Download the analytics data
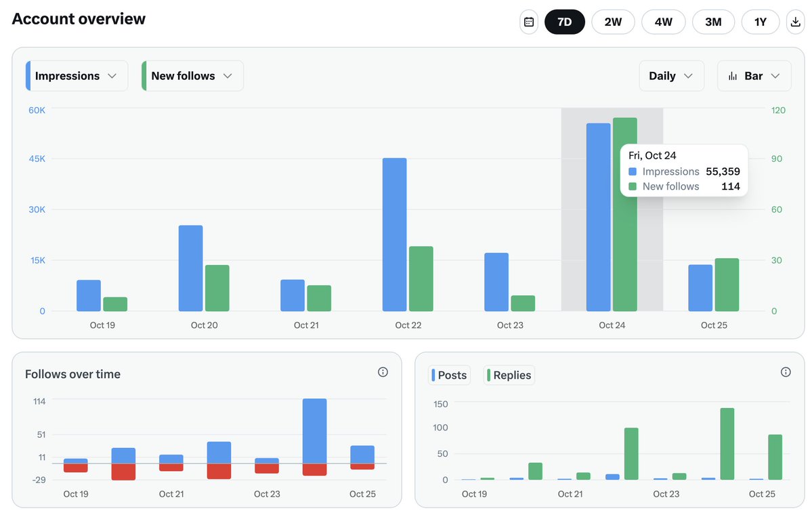Image resolution: width=812 pixels, height=515 pixels. coord(795,22)
